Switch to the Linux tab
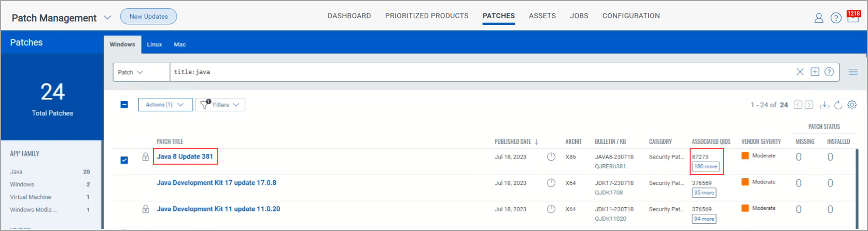The height and width of the screenshot is (231, 868). coord(155,45)
